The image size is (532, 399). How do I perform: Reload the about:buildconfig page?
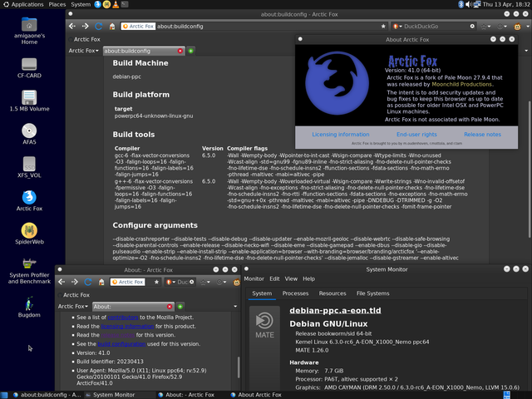99,26
